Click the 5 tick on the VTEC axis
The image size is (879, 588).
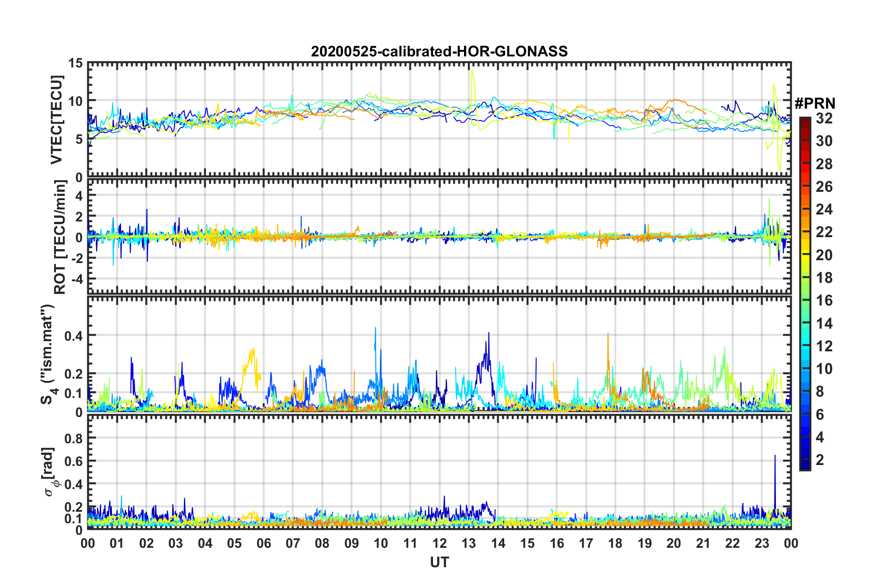[x=79, y=140]
